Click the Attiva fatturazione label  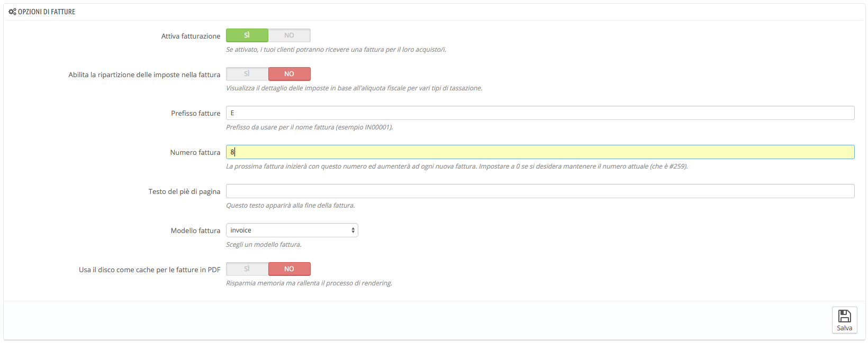191,36
